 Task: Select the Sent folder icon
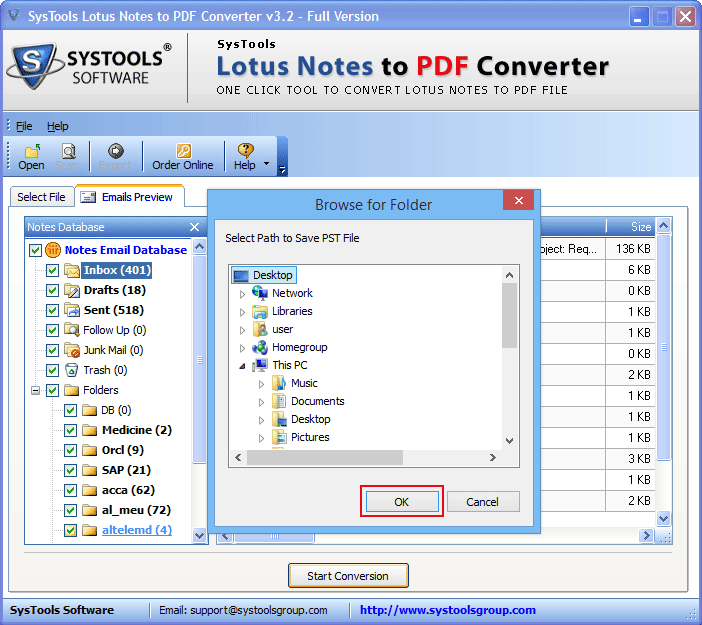[x=72, y=310]
